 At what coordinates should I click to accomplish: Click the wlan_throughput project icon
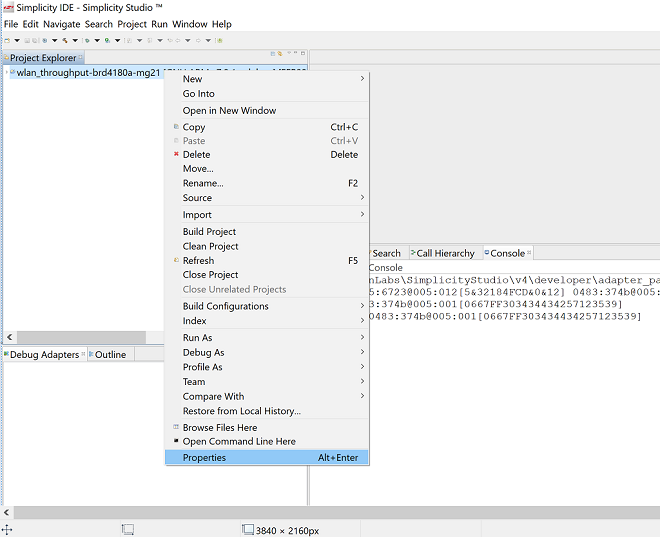(12, 73)
